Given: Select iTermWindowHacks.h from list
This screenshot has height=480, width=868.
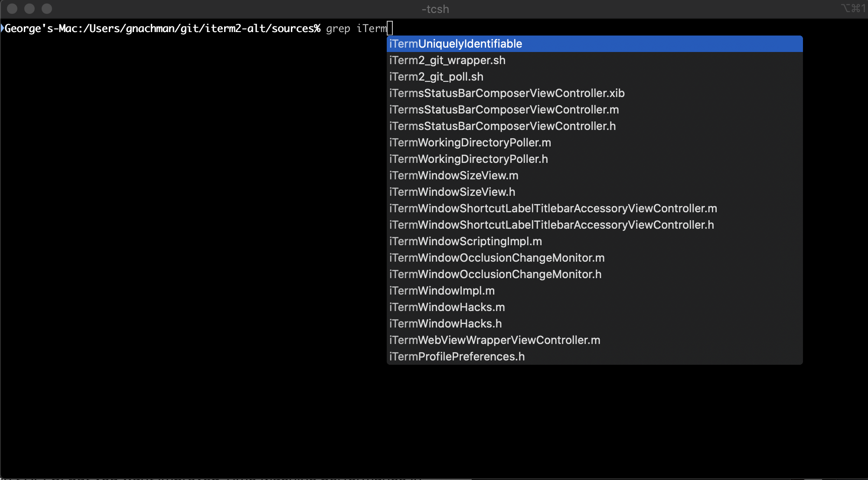Looking at the screenshot, I should pos(445,323).
